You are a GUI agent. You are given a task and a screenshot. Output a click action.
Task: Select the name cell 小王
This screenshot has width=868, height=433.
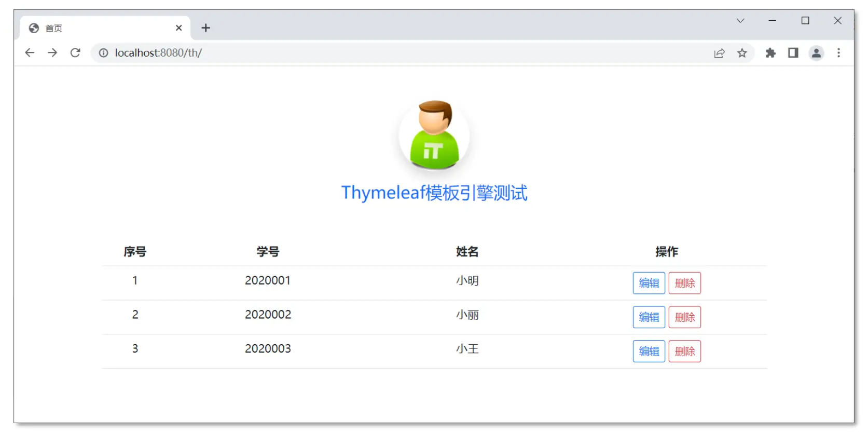pyautogui.click(x=467, y=349)
